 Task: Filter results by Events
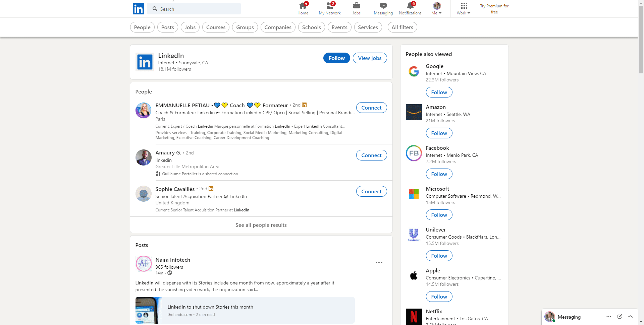(339, 27)
